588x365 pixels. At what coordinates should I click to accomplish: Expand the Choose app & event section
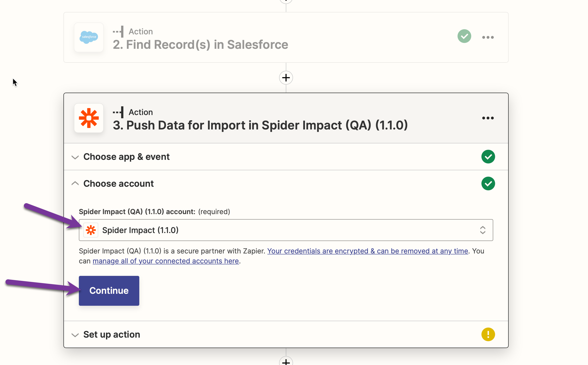pos(75,157)
